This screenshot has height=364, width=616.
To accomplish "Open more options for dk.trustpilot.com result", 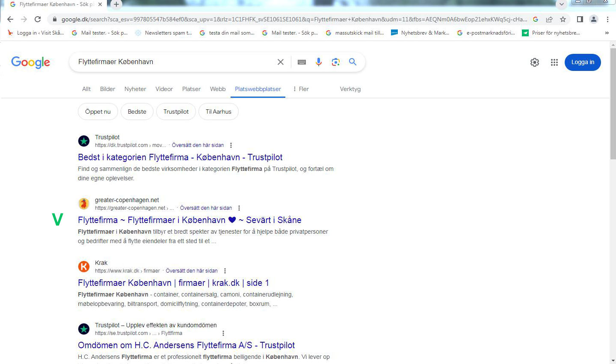I will point(231,145).
